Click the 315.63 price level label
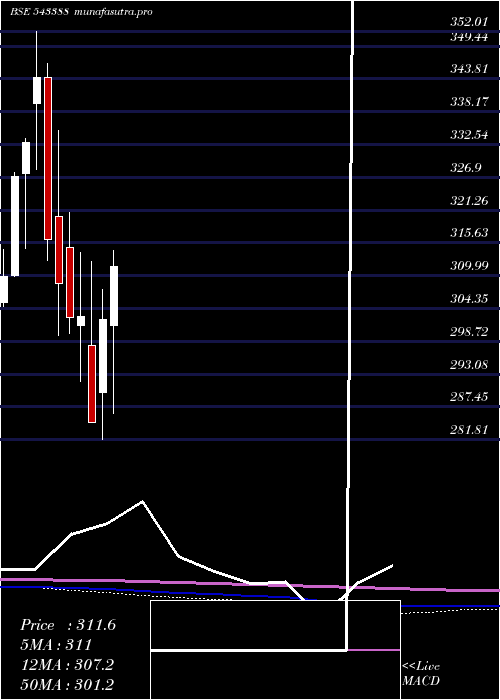The height and width of the screenshot is (700, 500). tap(469, 233)
